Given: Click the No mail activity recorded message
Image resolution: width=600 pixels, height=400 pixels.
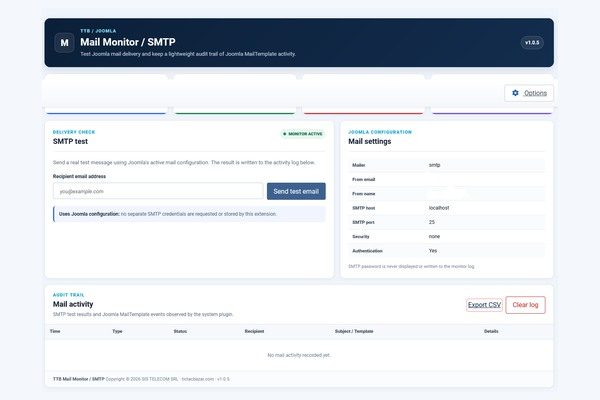Looking at the screenshot, I should [x=299, y=355].
